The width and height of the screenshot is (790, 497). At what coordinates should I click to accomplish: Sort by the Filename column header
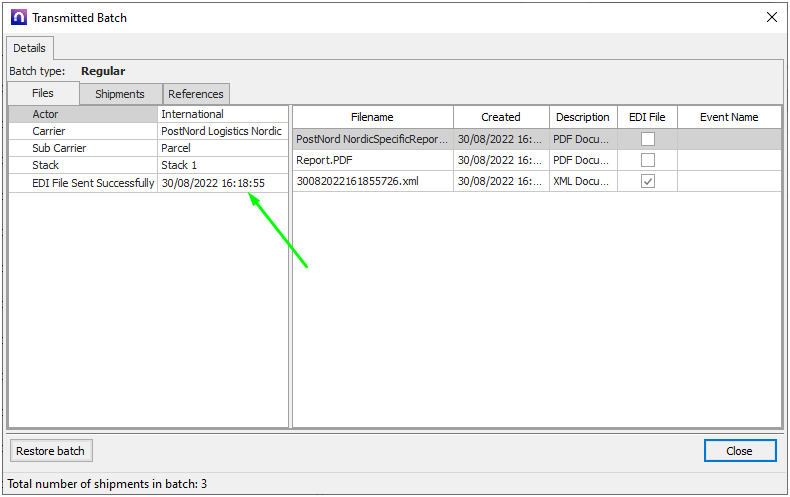372,117
